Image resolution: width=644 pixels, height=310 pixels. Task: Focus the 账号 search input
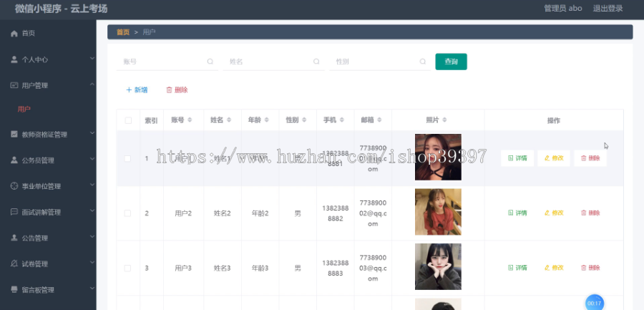(x=167, y=62)
